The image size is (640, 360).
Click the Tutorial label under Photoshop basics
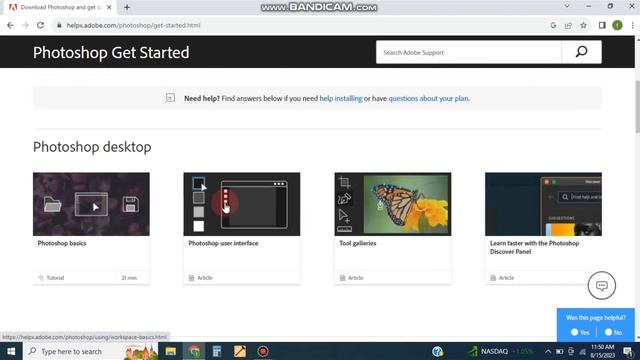click(55, 278)
